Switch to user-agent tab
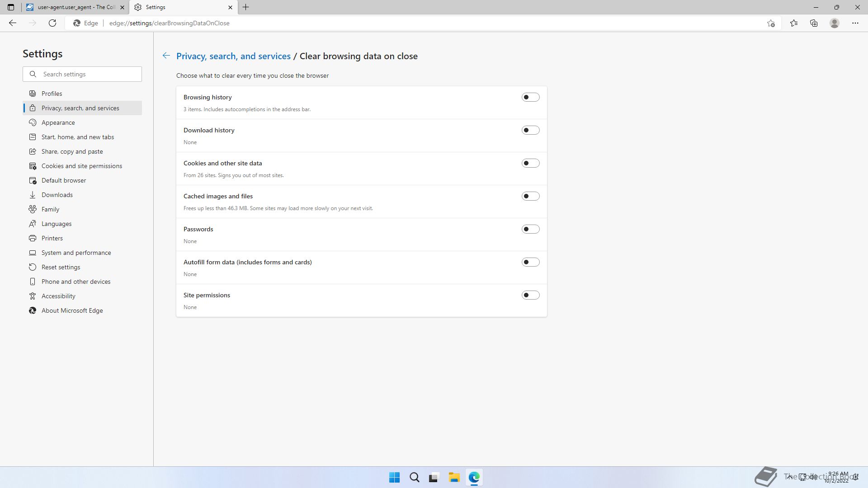This screenshot has height=488, width=868. pyautogui.click(x=72, y=7)
